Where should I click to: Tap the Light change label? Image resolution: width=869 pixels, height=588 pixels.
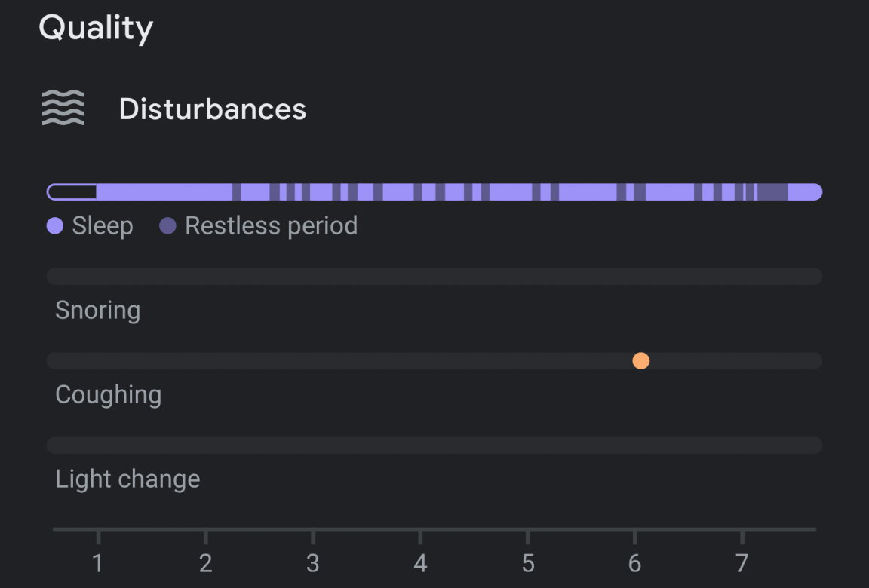point(127,479)
